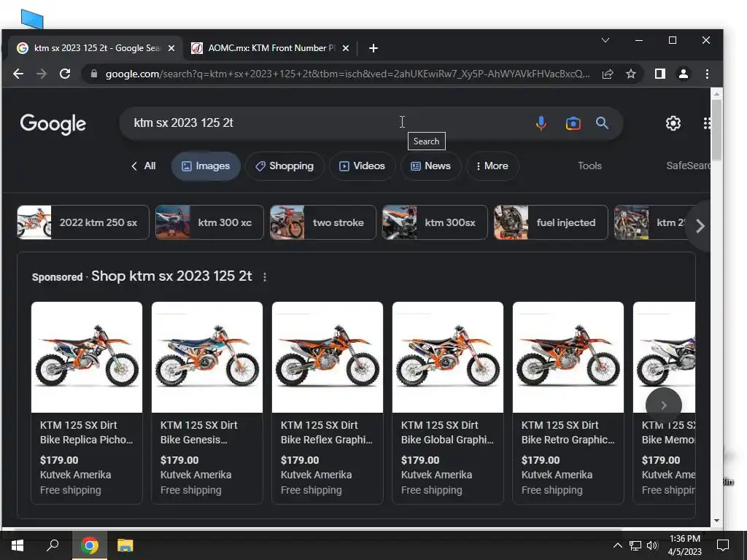View site info lock icon
Screen dimensions: 747x560
[x=94, y=74]
